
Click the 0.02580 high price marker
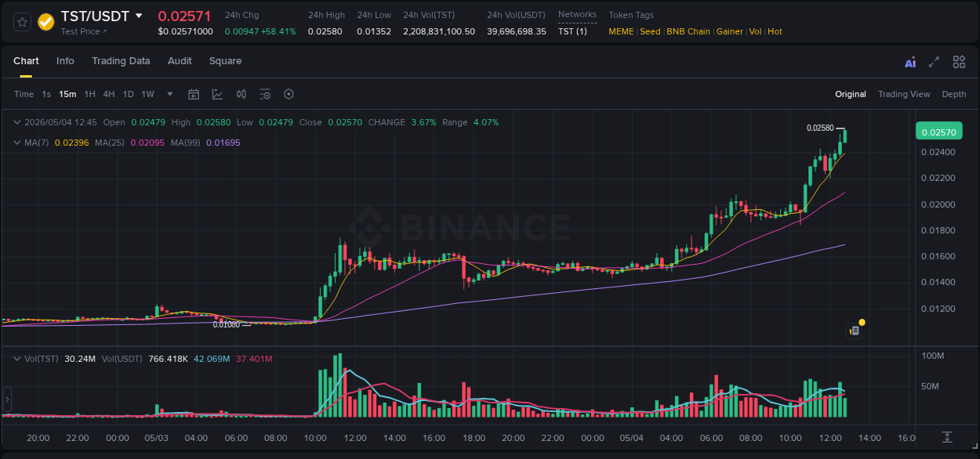819,128
